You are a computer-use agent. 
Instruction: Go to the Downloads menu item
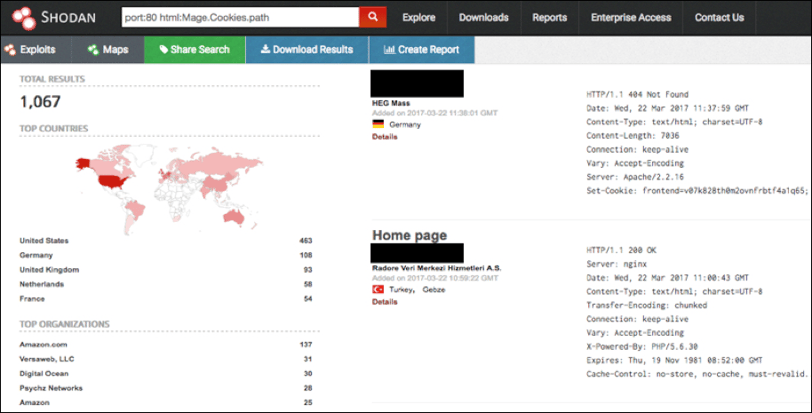pyautogui.click(x=484, y=17)
